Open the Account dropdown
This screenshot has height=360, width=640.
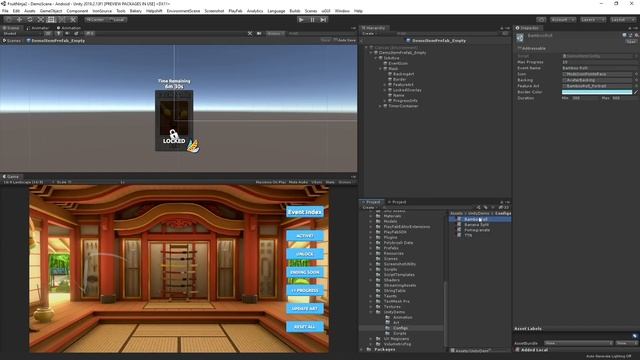(562, 20)
